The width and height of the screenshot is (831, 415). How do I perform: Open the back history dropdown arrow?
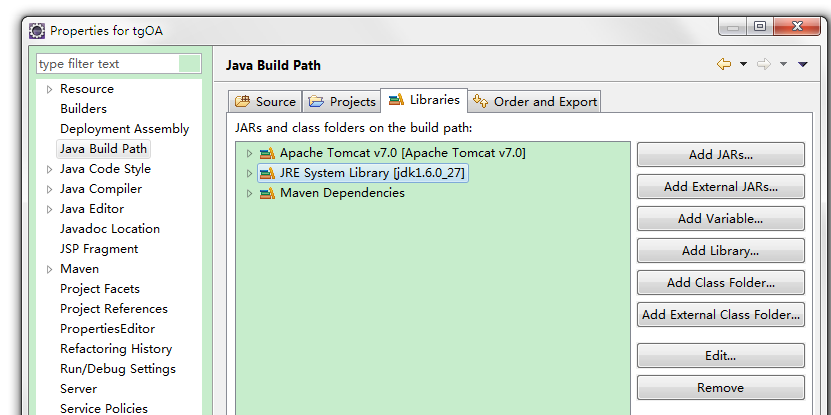pyautogui.click(x=743, y=64)
